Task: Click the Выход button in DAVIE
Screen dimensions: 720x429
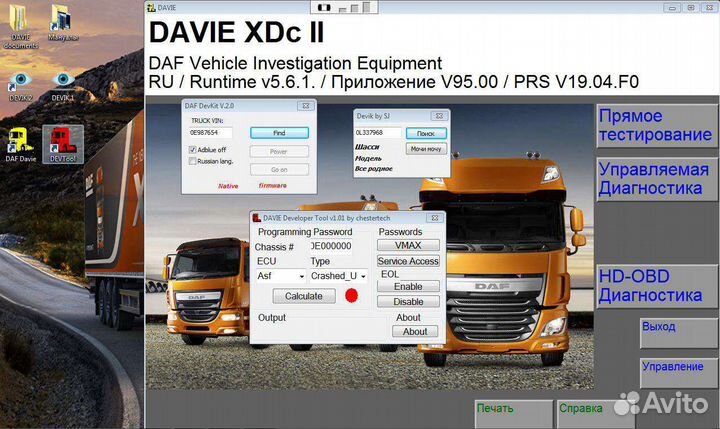Action: coord(679,333)
